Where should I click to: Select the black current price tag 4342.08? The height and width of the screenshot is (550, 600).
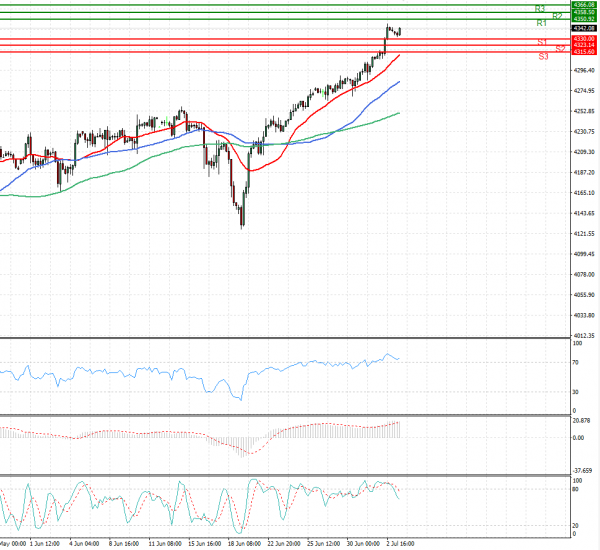pos(584,28)
